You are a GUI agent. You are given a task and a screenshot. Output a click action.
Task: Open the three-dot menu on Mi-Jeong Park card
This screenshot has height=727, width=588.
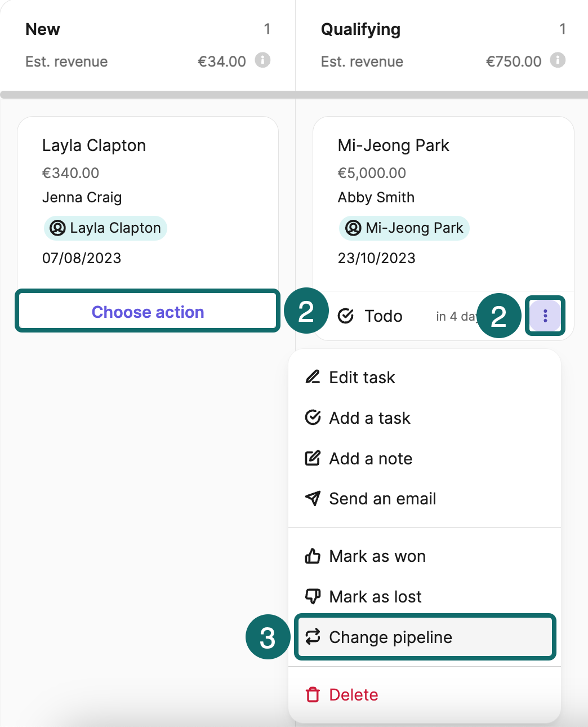(x=545, y=316)
